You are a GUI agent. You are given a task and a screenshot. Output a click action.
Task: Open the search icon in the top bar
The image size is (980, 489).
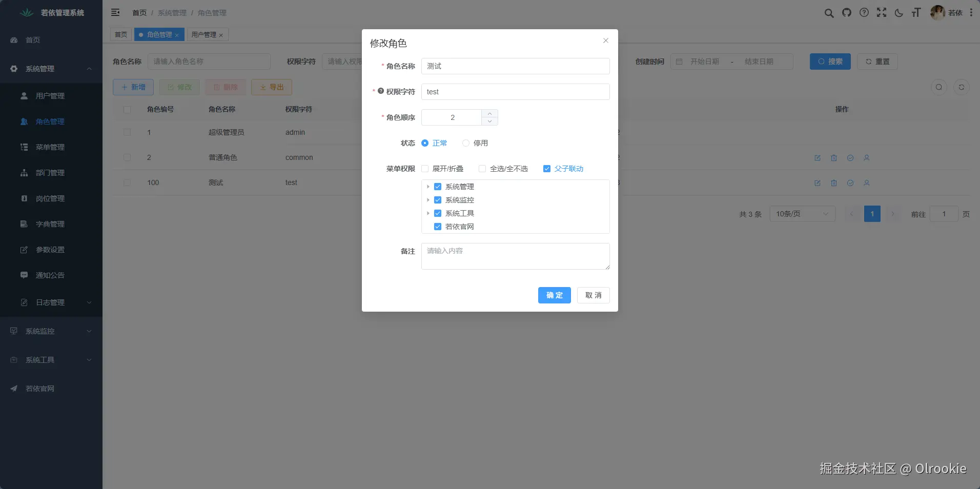coord(829,13)
